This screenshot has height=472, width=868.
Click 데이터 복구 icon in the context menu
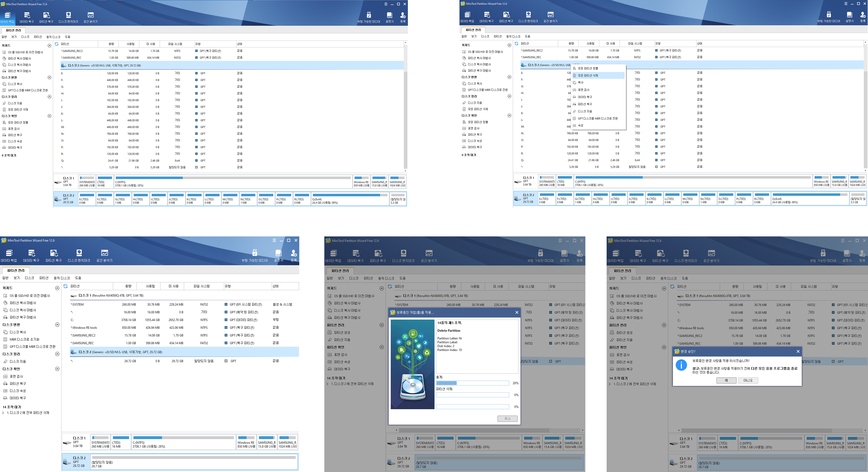tap(574, 97)
